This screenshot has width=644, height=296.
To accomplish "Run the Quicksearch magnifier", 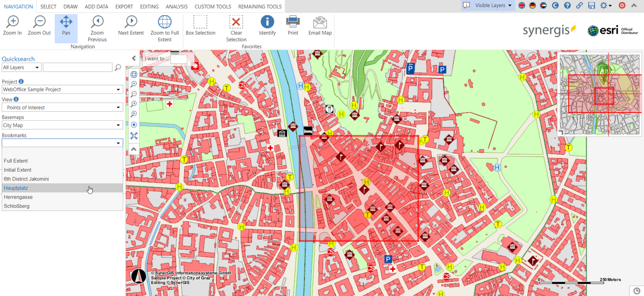I will 118,67.
